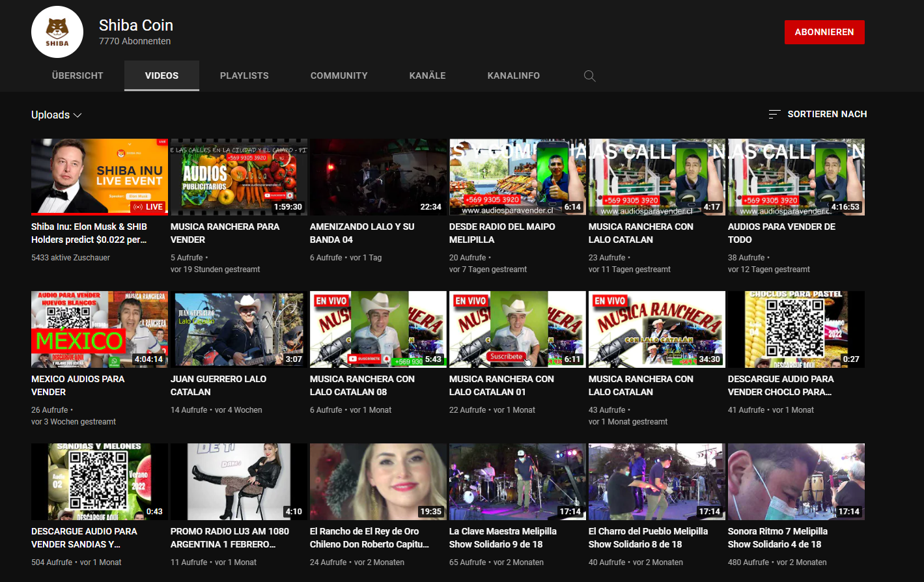Click the 4:16:53 duration badge

(845, 207)
